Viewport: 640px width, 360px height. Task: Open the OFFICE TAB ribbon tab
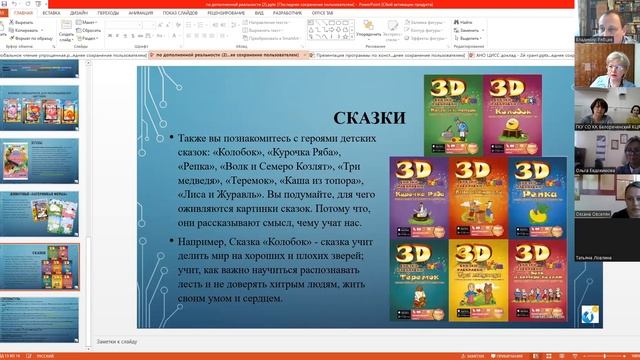322,13
